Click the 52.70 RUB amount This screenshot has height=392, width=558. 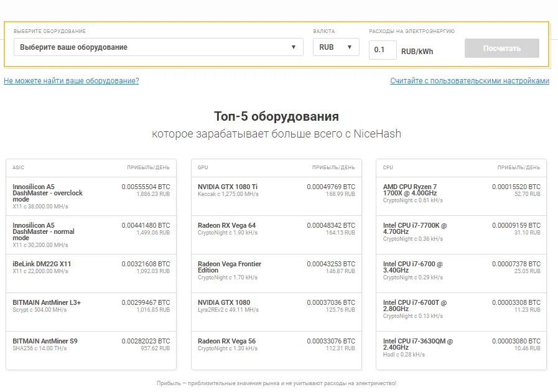point(528,194)
